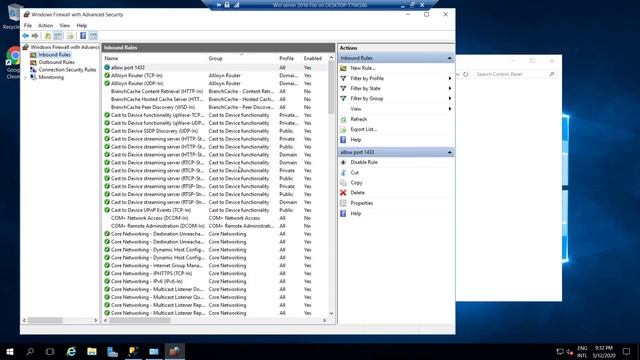The image size is (640, 360).
Task: Go back using the blue left arrow
Action: 26,36
